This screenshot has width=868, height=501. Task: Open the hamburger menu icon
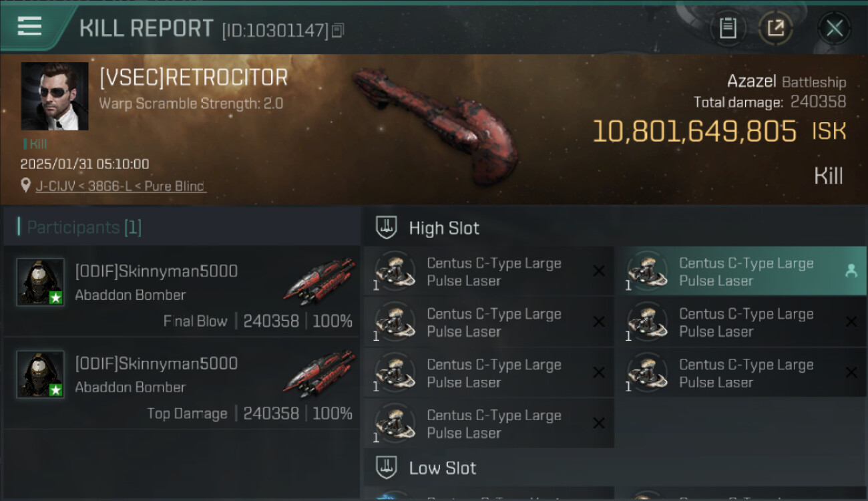click(29, 27)
